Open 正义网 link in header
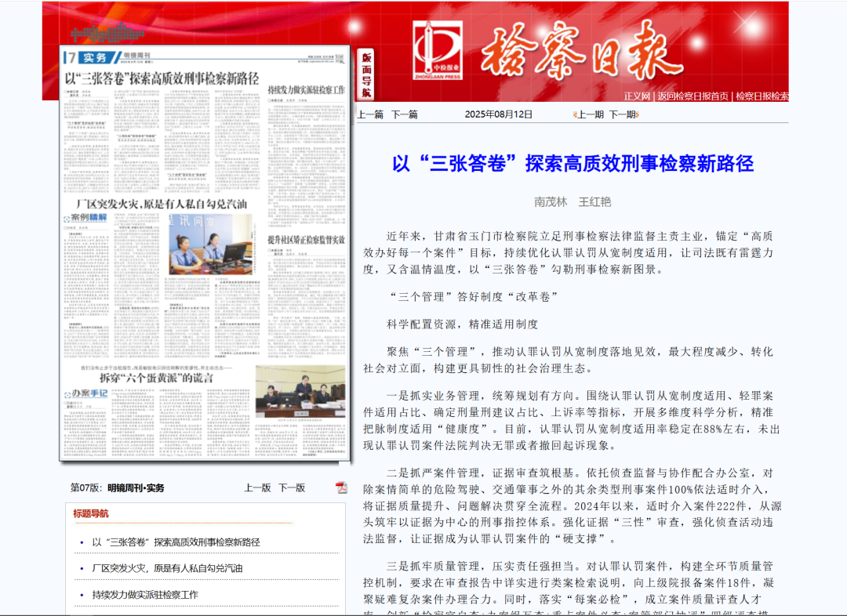The width and height of the screenshot is (847, 616). pos(637,96)
